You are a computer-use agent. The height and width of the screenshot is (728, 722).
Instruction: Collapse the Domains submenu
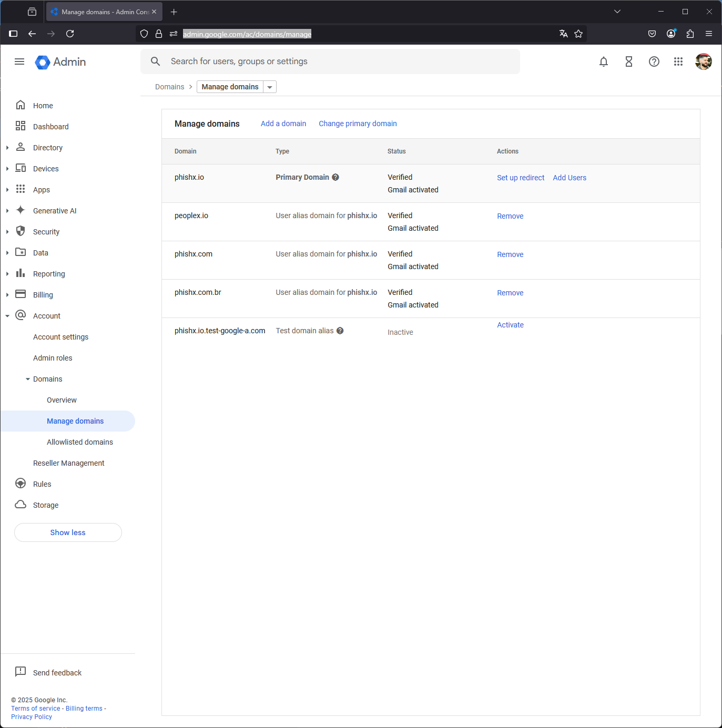click(x=28, y=379)
